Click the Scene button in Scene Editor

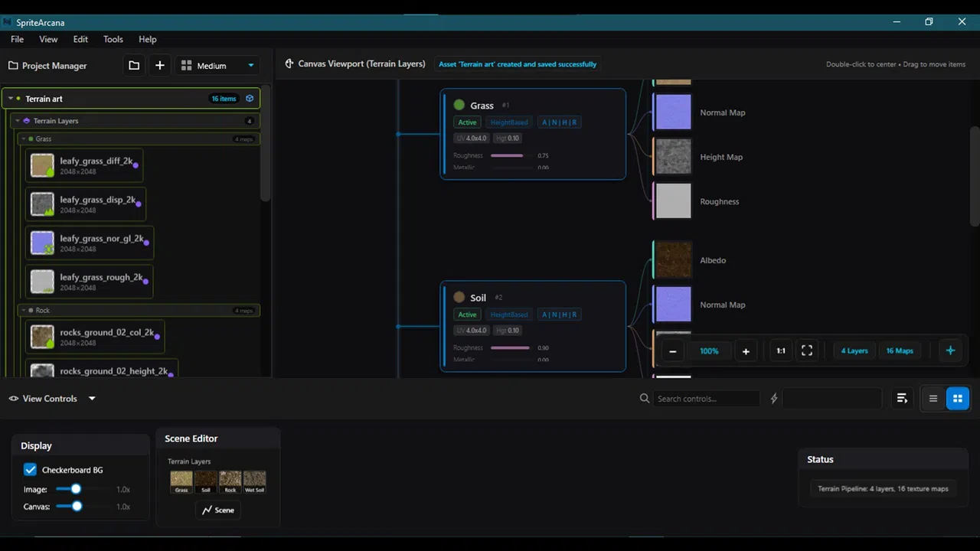218,510
